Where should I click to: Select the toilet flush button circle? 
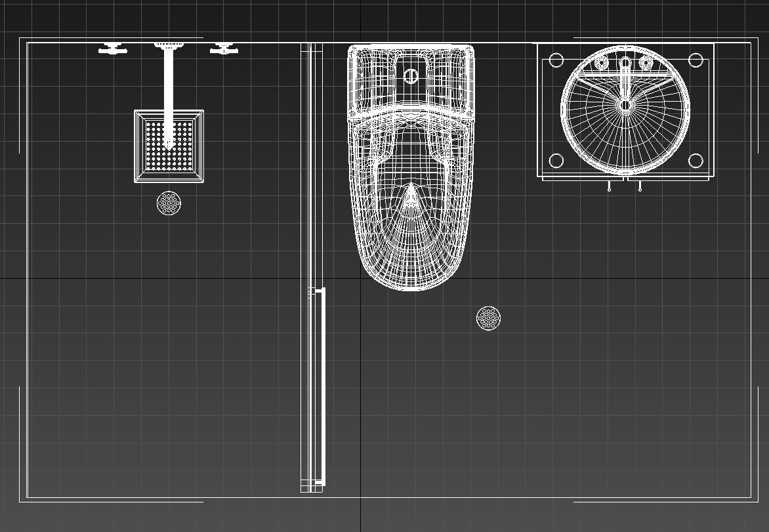411,75
